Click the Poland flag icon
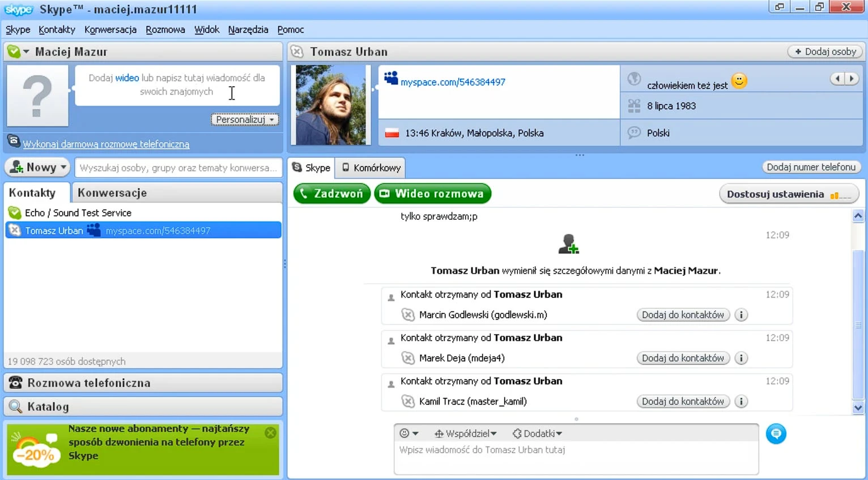The width and height of the screenshot is (868, 480). click(x=392, y=134)
